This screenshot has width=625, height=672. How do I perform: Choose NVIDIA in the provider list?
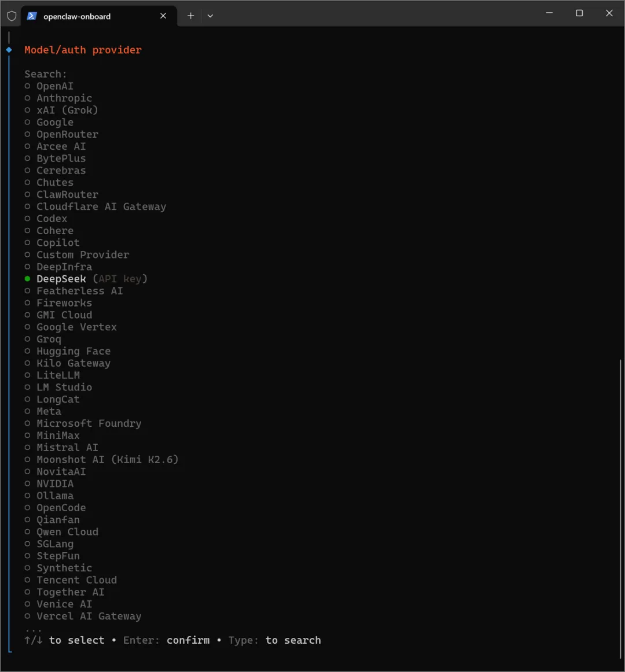point(49,483)
